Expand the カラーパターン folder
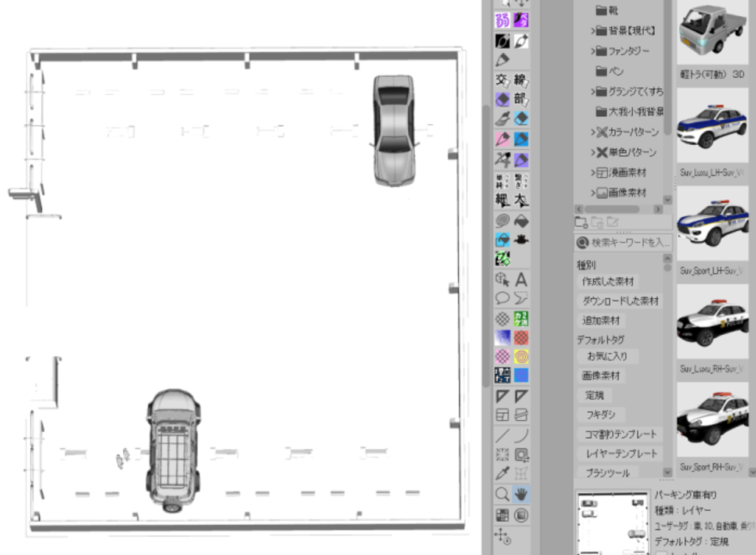 593,133
